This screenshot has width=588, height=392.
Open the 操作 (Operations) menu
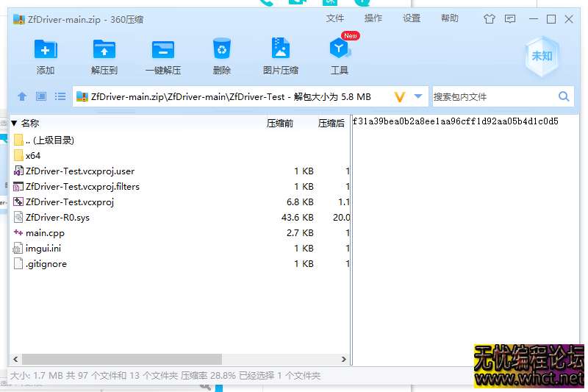click(373, 18)
